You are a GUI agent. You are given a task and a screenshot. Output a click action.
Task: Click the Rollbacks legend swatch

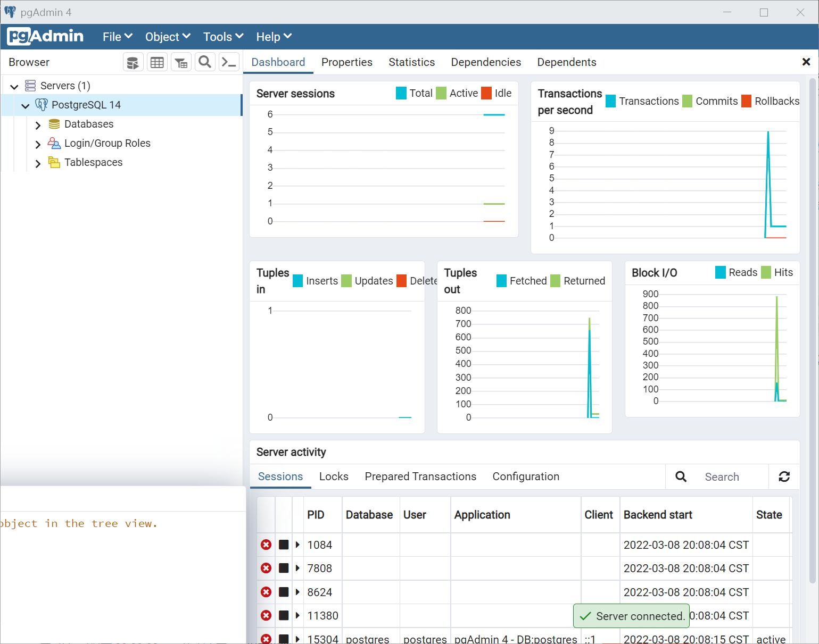747,101
